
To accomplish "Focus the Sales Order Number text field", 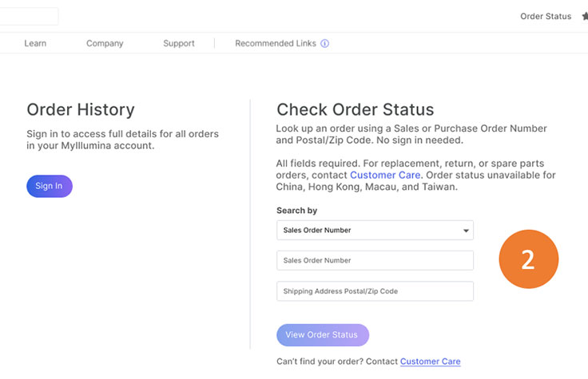I will (375, 260).
